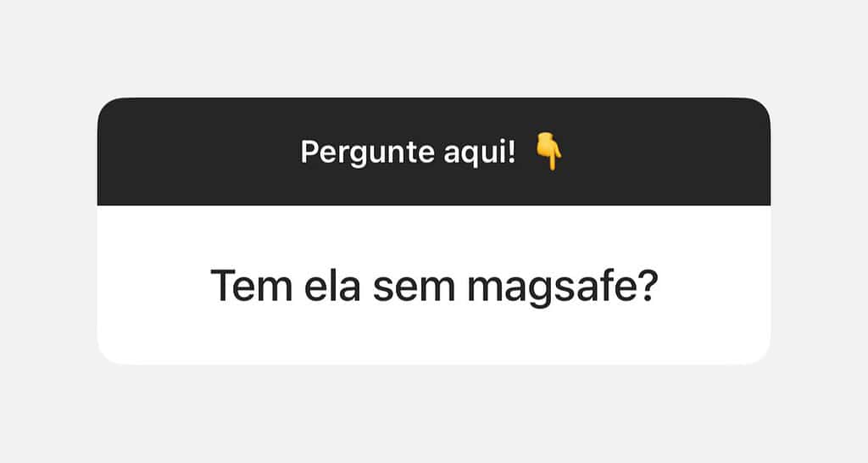Click the word 'magsafe?' in the answer
868x463 pixels.
[563, 287]
